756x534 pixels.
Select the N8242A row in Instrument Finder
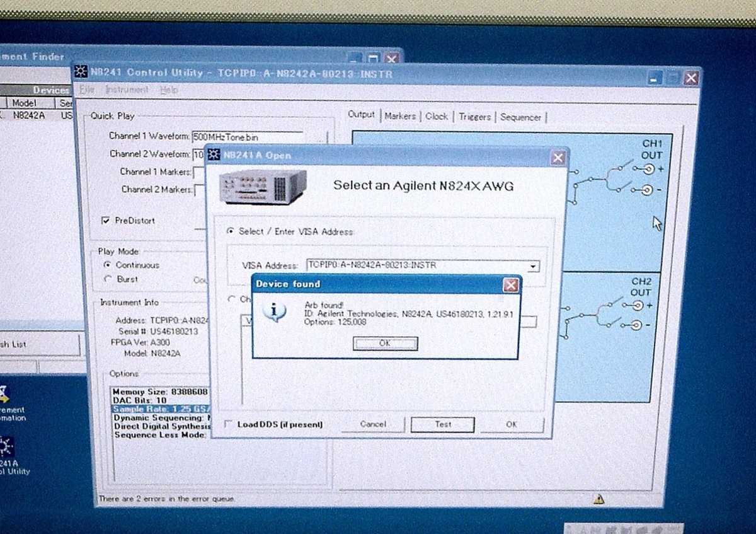tap(35, 115)
